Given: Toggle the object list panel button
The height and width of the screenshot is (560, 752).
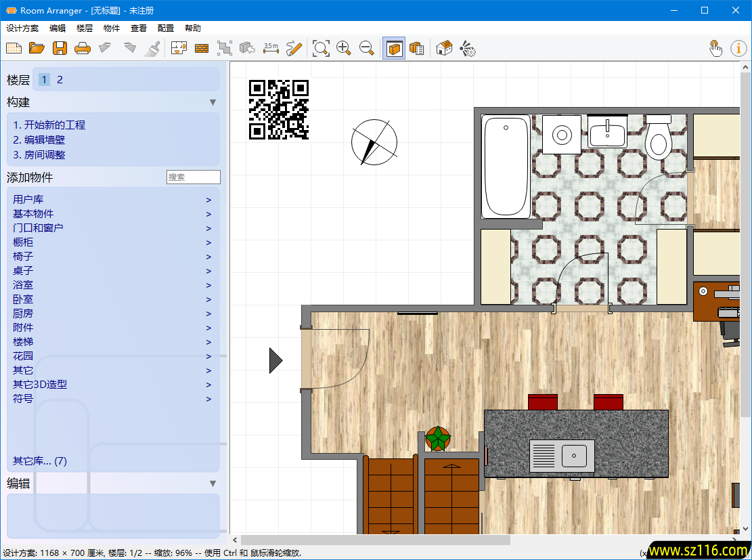Looking at the screenshot, I should pyautogui.click(x=417, y=48).
